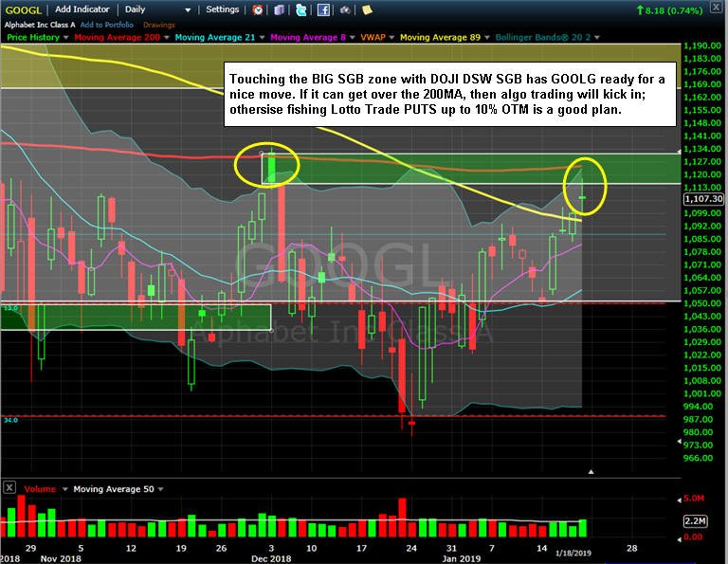The image size is (728, 564).
Task: Open the Settings menu
Action: pos(222,9)
